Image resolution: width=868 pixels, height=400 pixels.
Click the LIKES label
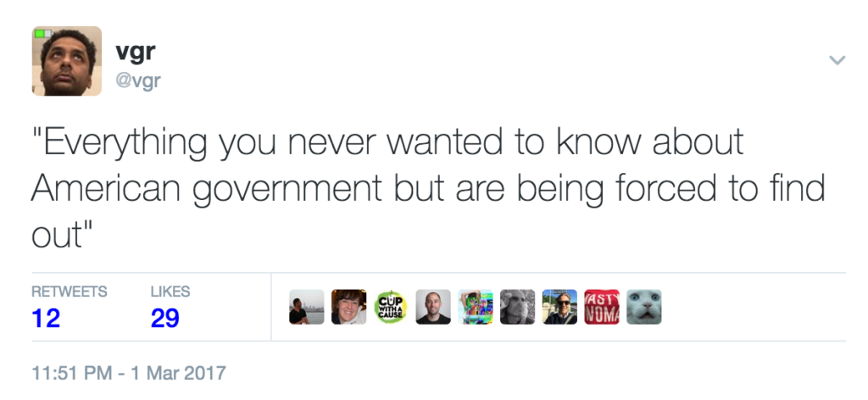click(170, 292)
